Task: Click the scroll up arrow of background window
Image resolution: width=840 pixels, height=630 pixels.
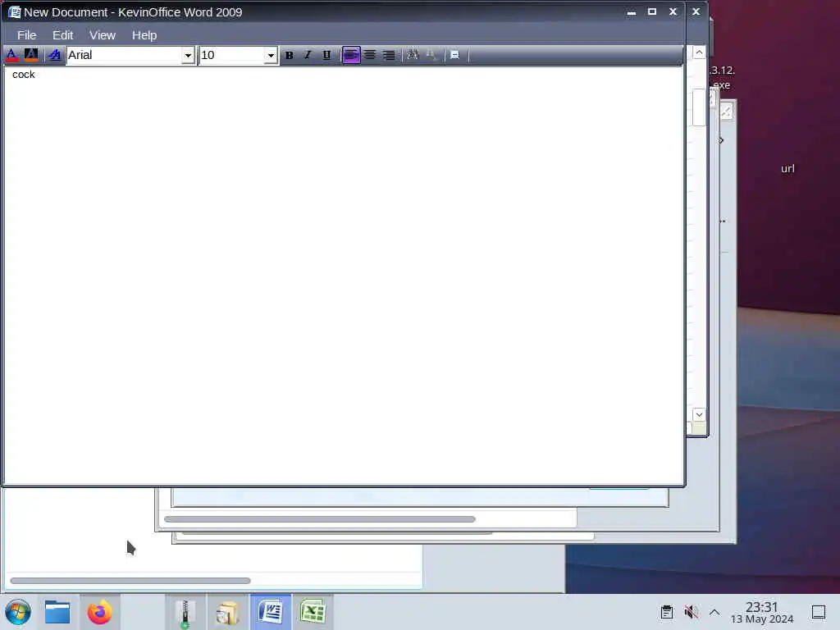Action: tap(699, 52)
